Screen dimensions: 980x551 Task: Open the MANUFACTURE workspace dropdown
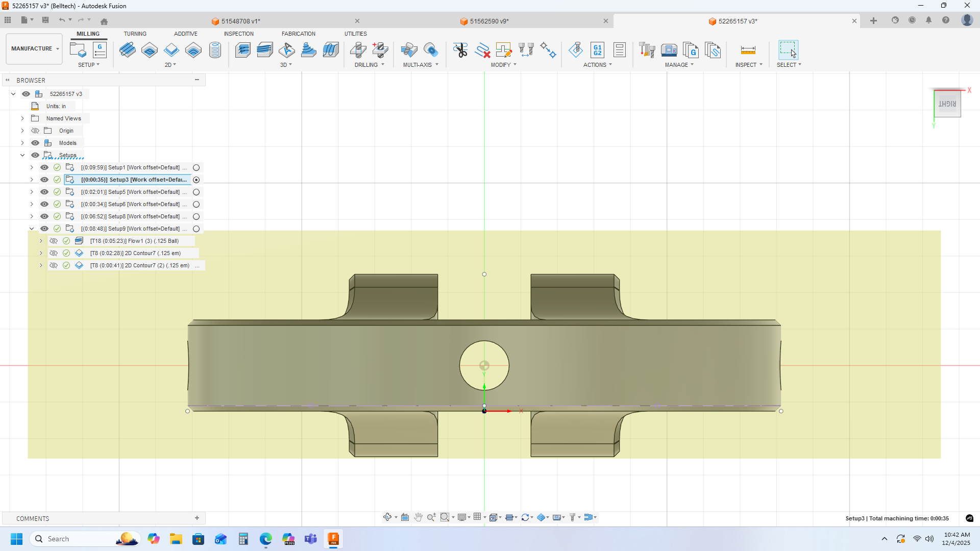[x=34, y=49]
